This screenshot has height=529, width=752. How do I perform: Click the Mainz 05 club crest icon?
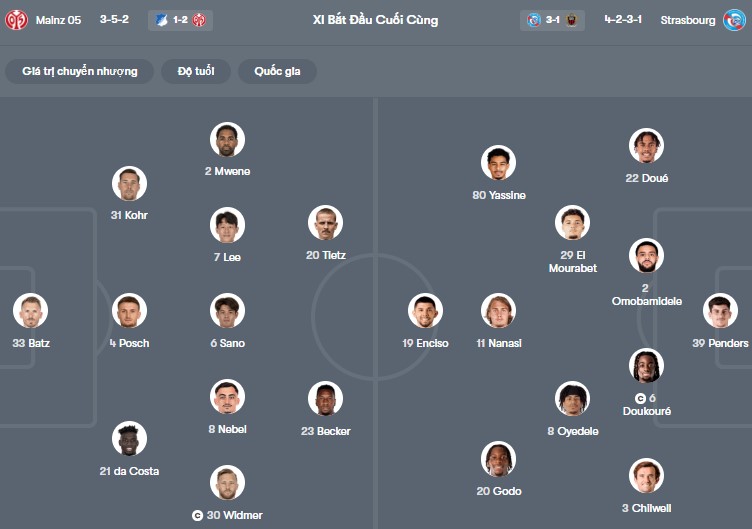pyautogui.click(x=16, y=20)
